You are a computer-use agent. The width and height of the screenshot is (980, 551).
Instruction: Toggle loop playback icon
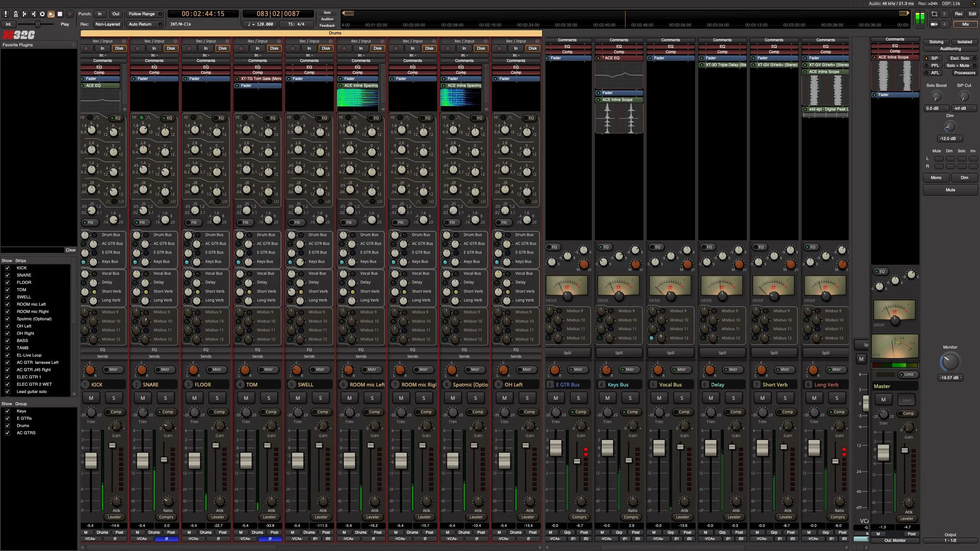(42, 14)
